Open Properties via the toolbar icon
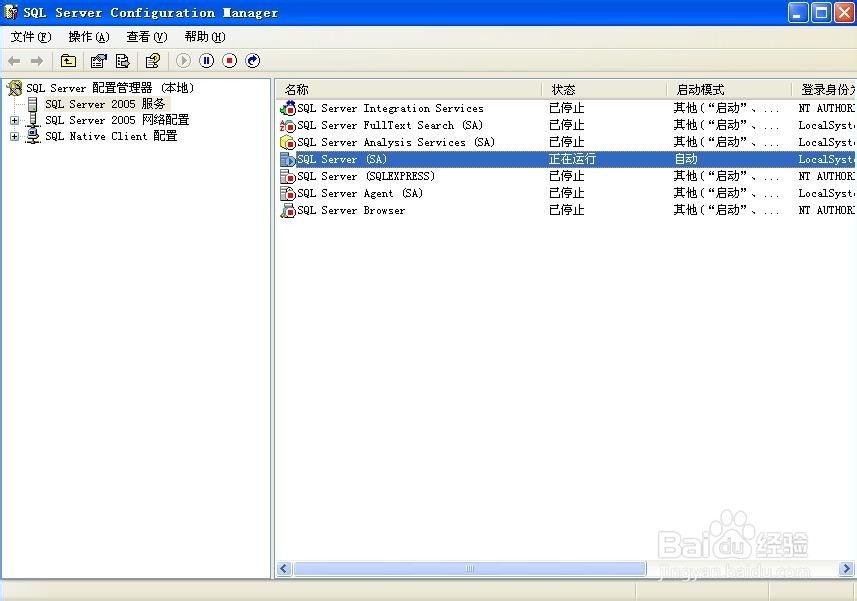The height and width of the screenshot is (601, 857). tap(98, 61)
